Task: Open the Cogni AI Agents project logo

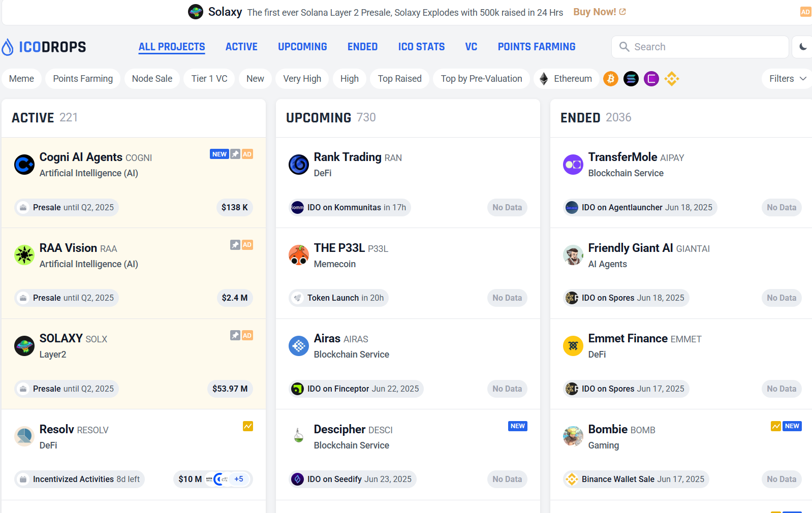Action: coord(24,165)
